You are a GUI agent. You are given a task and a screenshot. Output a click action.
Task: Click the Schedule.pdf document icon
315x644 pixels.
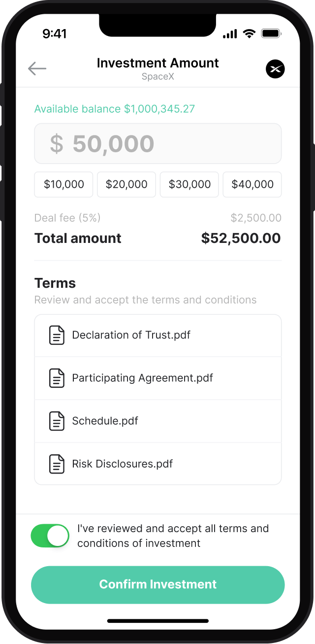tap(57, 421)
